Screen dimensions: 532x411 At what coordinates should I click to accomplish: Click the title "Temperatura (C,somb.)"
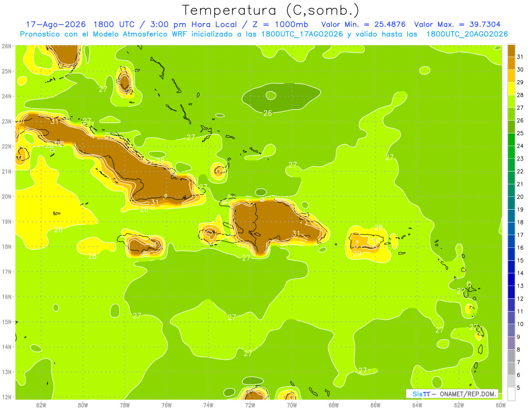click(x=270, y=10)
